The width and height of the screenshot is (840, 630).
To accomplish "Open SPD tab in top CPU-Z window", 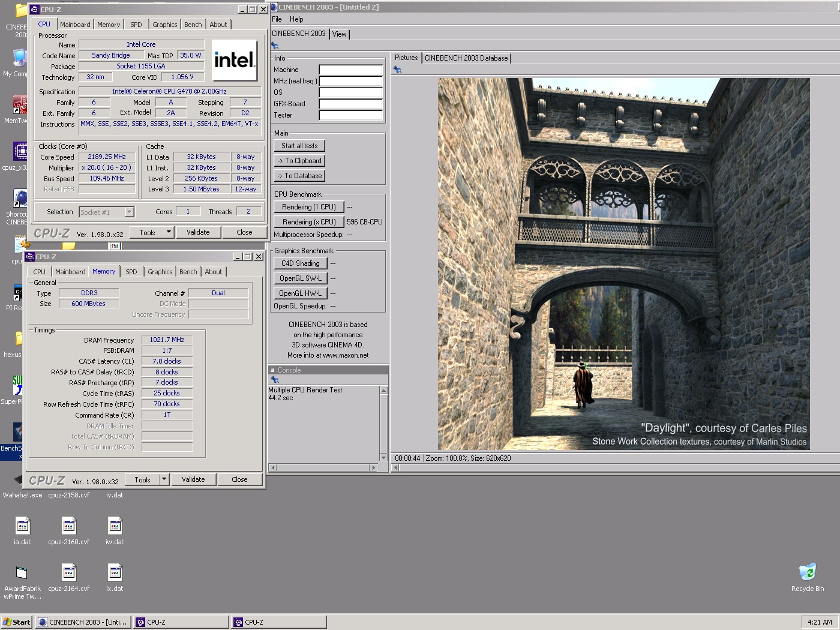I will 136,25.
